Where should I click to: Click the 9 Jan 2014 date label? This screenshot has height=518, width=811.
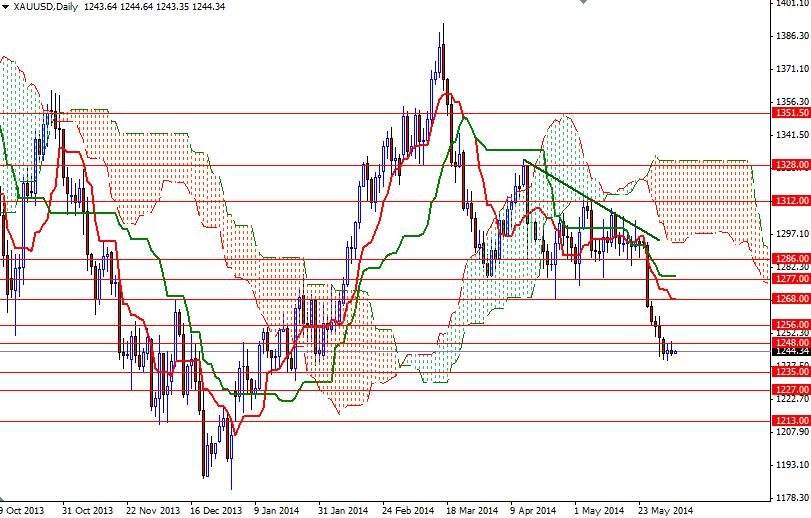(x=278, y=511)
